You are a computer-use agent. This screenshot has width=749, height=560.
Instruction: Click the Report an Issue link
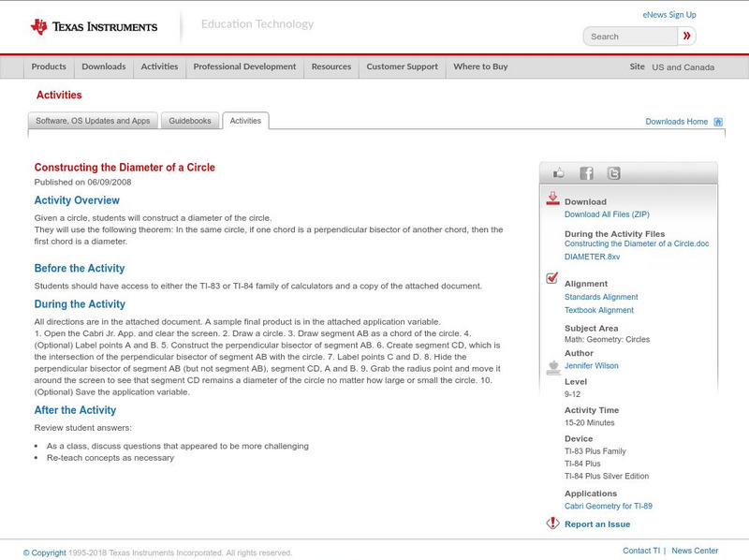[x=597, y=524]
